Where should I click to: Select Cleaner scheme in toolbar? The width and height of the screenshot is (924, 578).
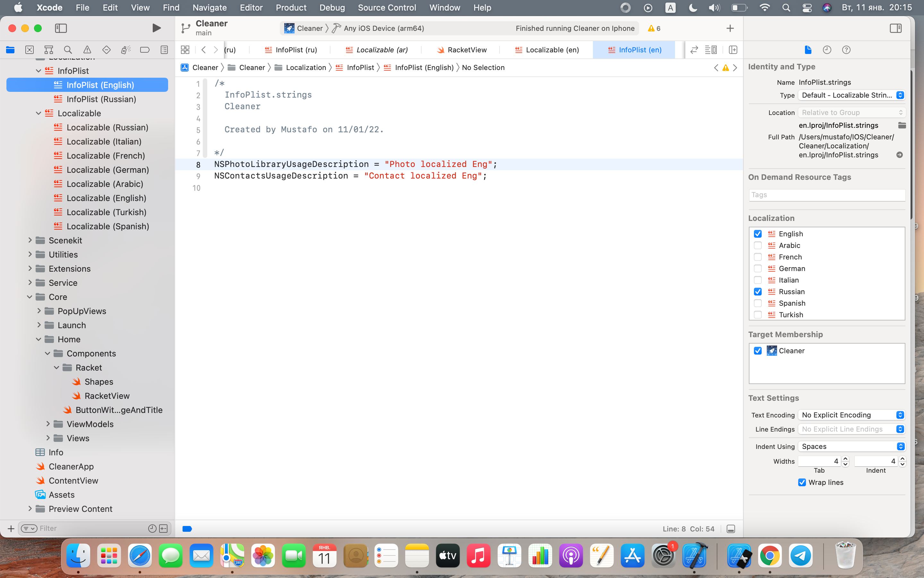coord(304,28)
